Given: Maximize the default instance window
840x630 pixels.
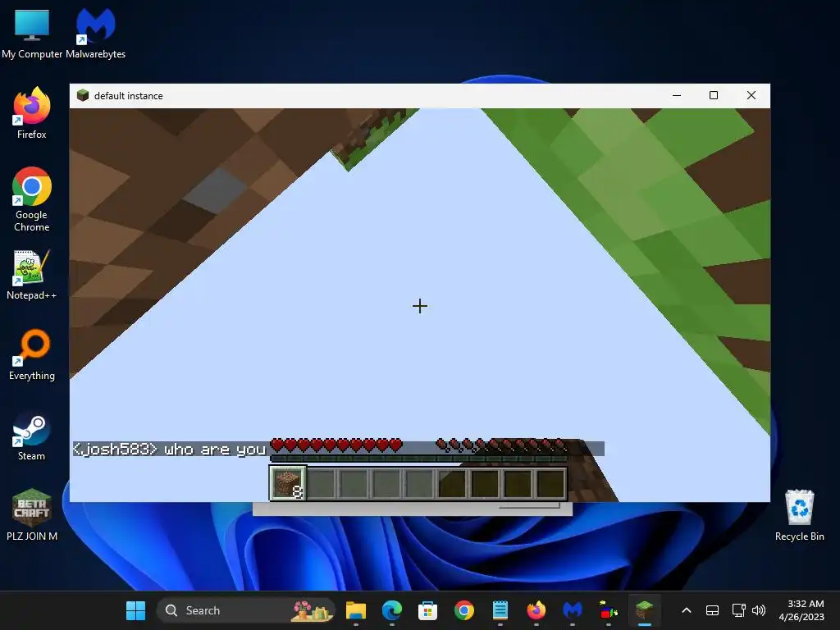Looking at the screenshot, I should coord(714,95).
